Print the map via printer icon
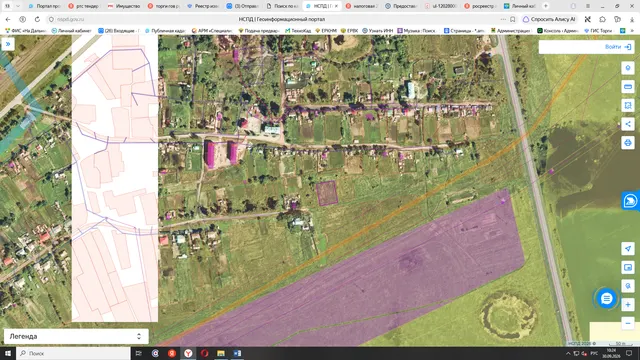The width and height of the screenshot is (640, 360). [628, 143]
